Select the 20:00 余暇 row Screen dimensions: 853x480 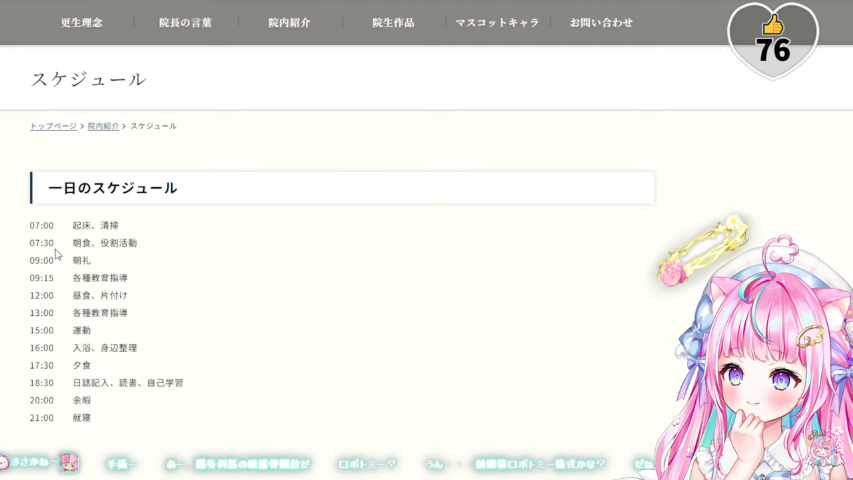[60, 400]
